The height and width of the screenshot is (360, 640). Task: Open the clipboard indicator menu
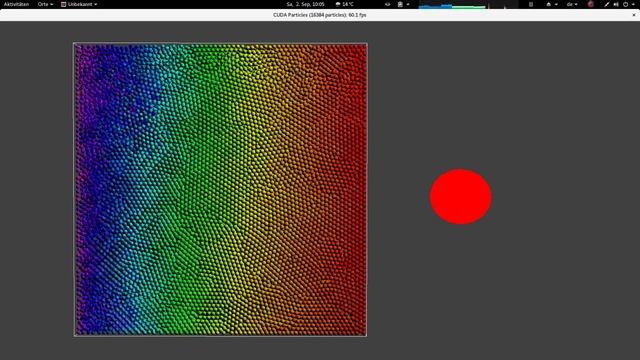402,4
